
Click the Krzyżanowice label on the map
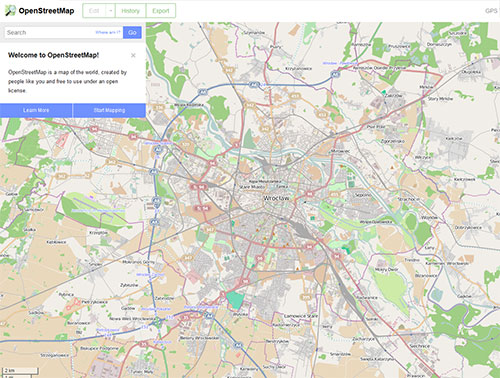[299, 68]
